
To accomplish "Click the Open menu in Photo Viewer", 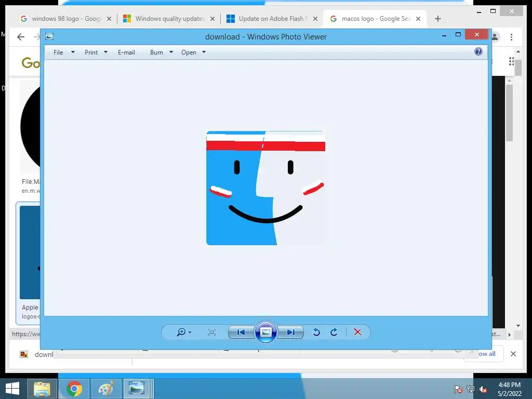I will coord(189,52).
